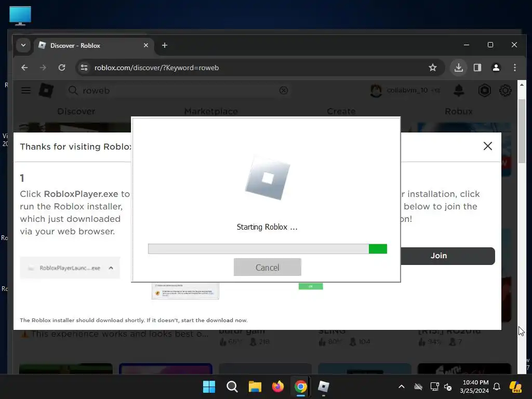Click the scrollbar up arrow
This screenshot has width=532, height=399.
pyautogui.click(x=522, y=85)
